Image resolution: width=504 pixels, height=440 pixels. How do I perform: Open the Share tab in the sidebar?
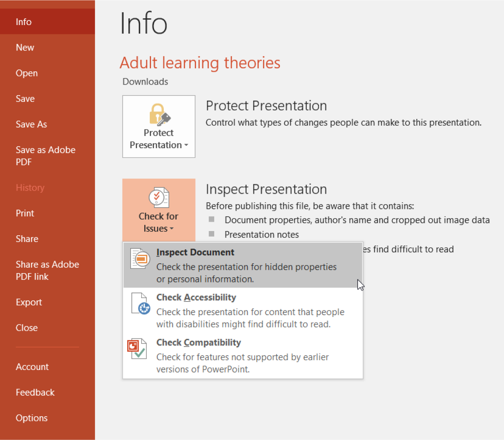(x=47, y=239)
